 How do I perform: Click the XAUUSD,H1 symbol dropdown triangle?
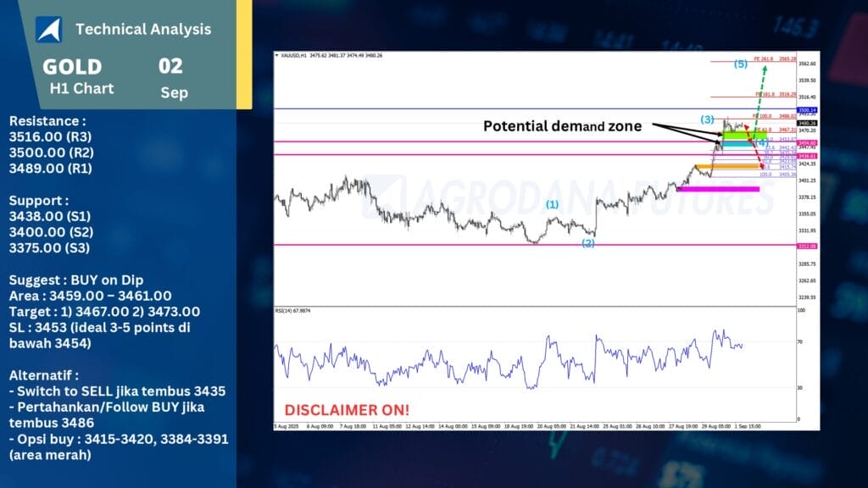(x=277, y=56)
